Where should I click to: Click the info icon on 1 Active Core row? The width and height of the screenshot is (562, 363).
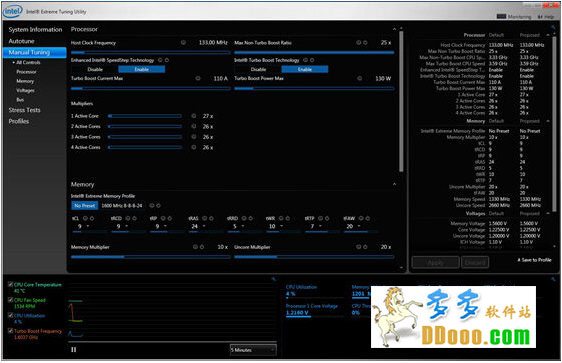(194, 116)
